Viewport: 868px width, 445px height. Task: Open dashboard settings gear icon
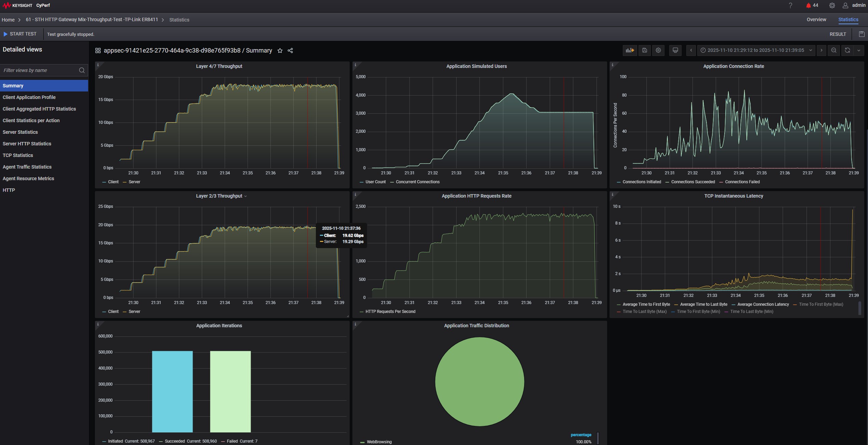[x=658, y=51]
